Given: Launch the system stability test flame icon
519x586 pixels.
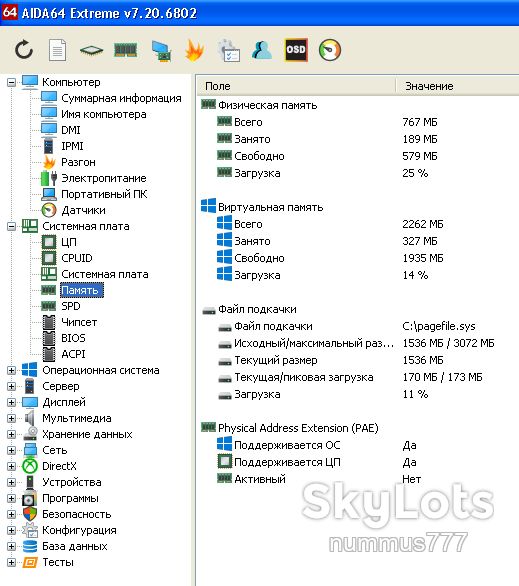Looking at the screenshot, I should click(194, 50).
